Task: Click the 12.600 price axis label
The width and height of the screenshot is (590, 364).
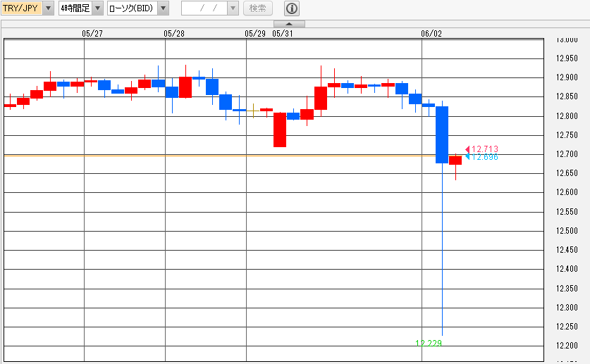Action: [567, 192]
